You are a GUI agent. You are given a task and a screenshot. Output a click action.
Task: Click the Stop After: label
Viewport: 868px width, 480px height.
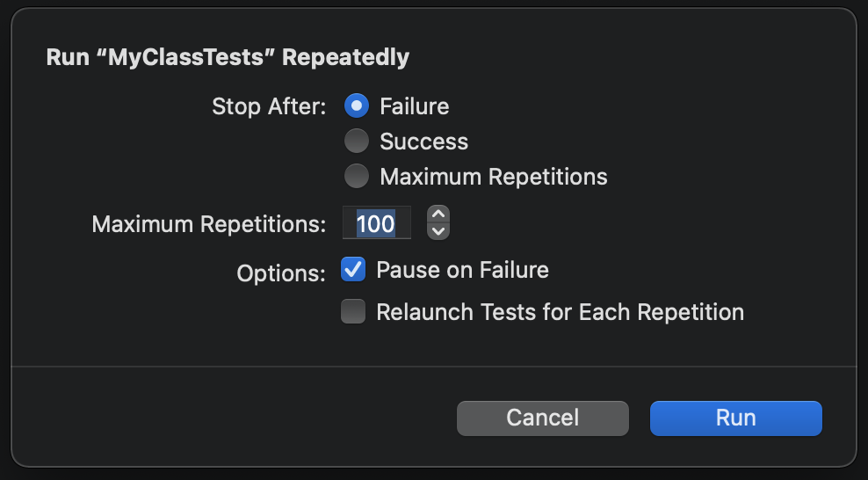tap(269, 107)
